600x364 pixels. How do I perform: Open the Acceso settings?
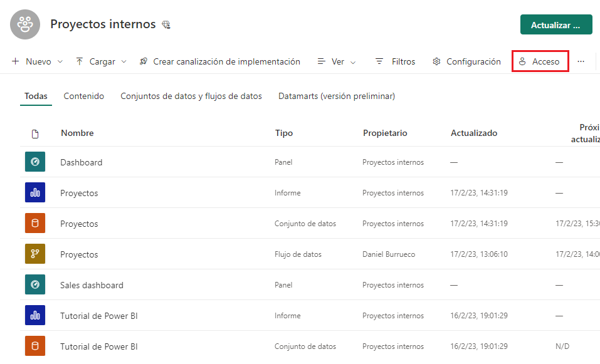coord(540,61)
